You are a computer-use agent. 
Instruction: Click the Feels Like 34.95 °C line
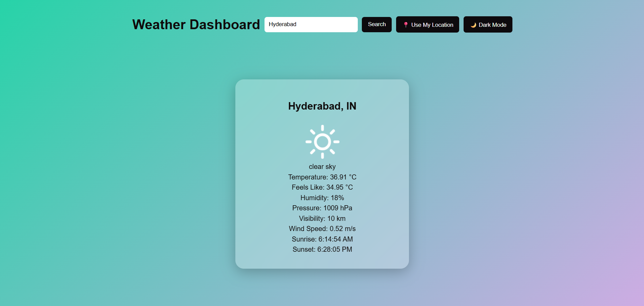pos(322,187)
